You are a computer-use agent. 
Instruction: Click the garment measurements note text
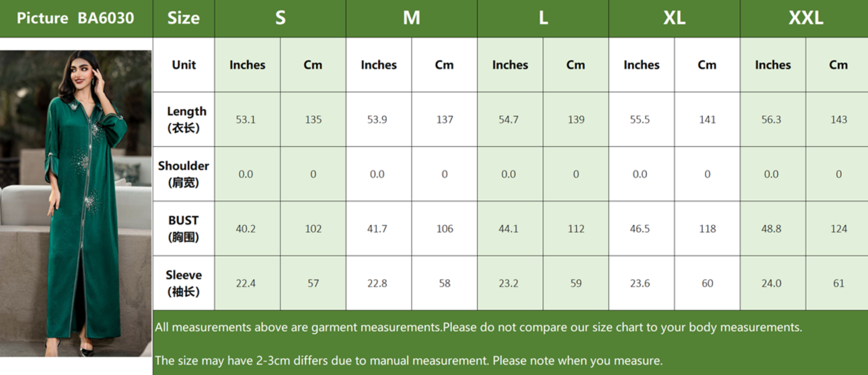coord(478,327)
